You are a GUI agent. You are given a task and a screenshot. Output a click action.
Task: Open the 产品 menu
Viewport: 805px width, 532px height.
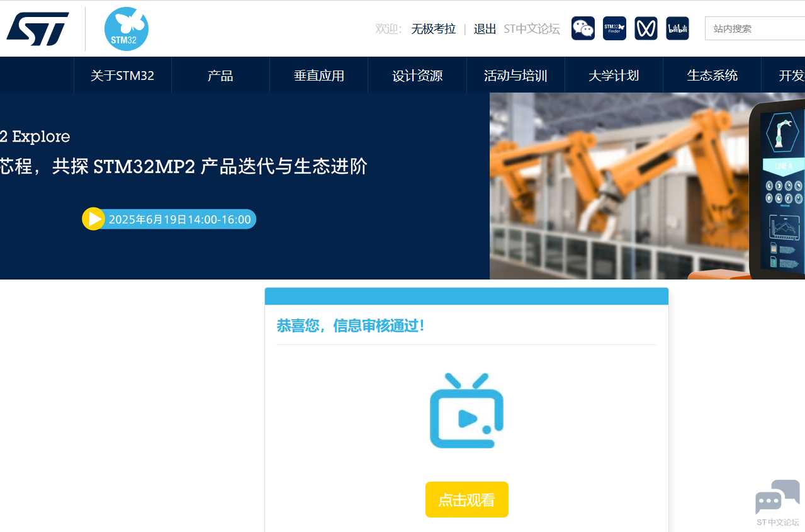[x=220, y=76]
